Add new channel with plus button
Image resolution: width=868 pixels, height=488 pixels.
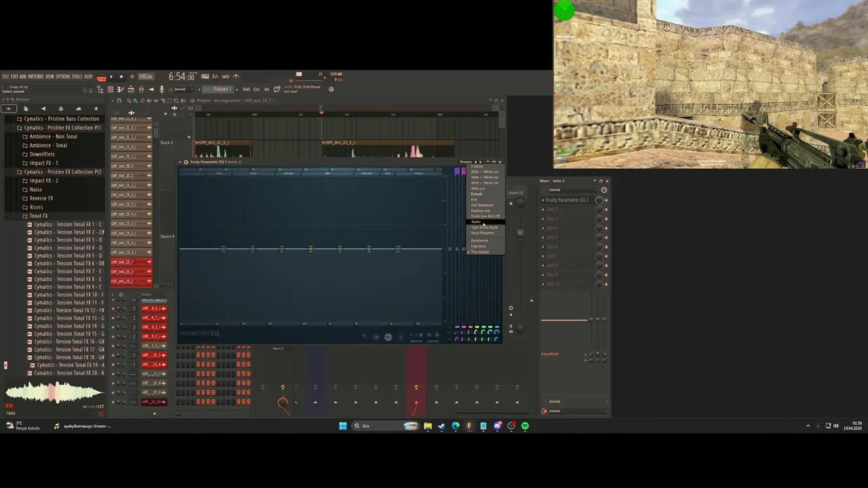click(x=154, y=413)
